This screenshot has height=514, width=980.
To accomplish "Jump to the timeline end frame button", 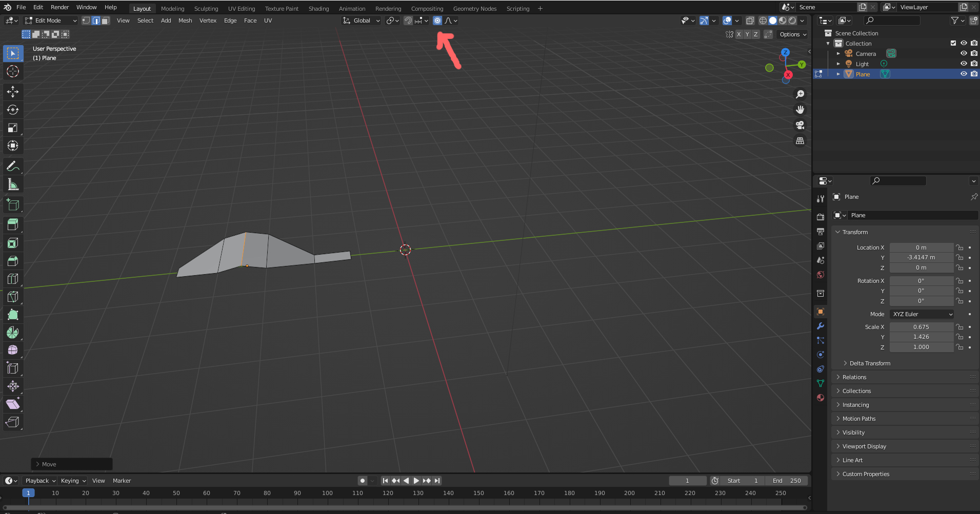I will pyautogui.click(x=437, y=481).
